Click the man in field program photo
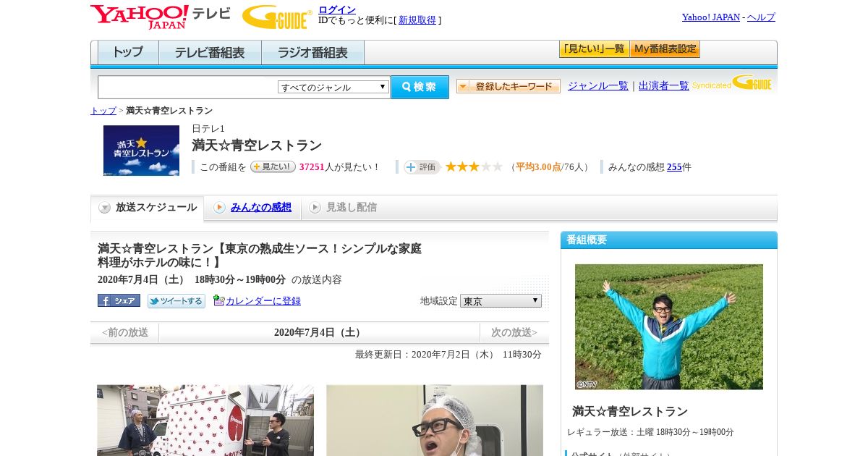The height and width of the screenshot is (456, 868). point(669,327)
